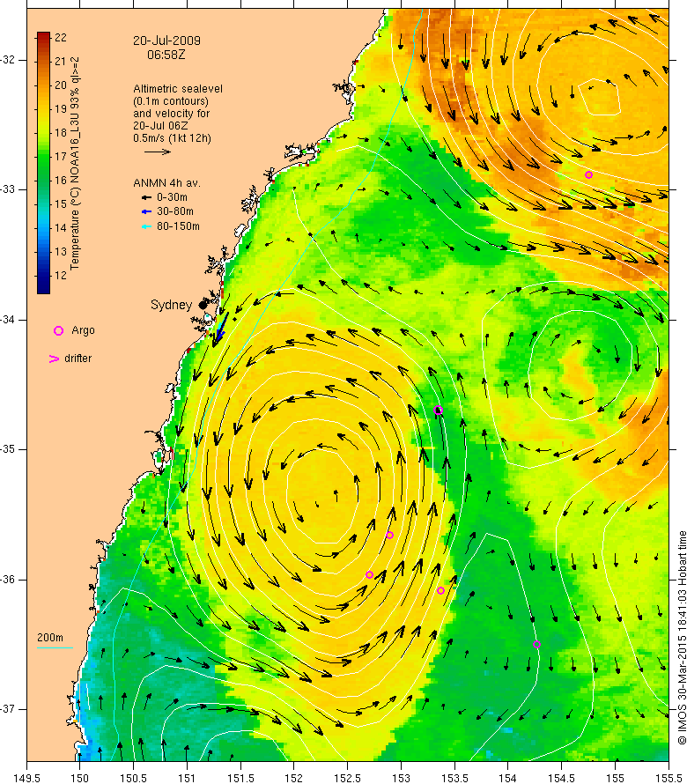Screen dimensions: 687x784
Task: Click the '0.5m/s (1kt 12h)' text
Action: coord(172,138)
